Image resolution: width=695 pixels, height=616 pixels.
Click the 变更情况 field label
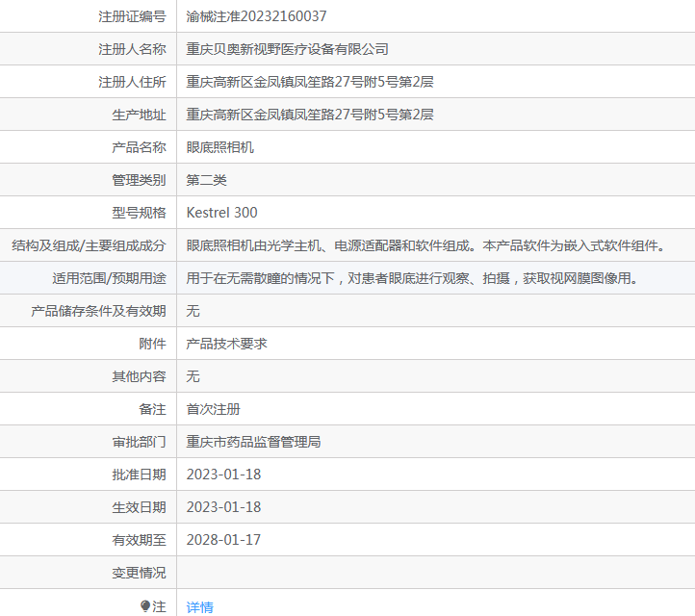coord(139,573)
